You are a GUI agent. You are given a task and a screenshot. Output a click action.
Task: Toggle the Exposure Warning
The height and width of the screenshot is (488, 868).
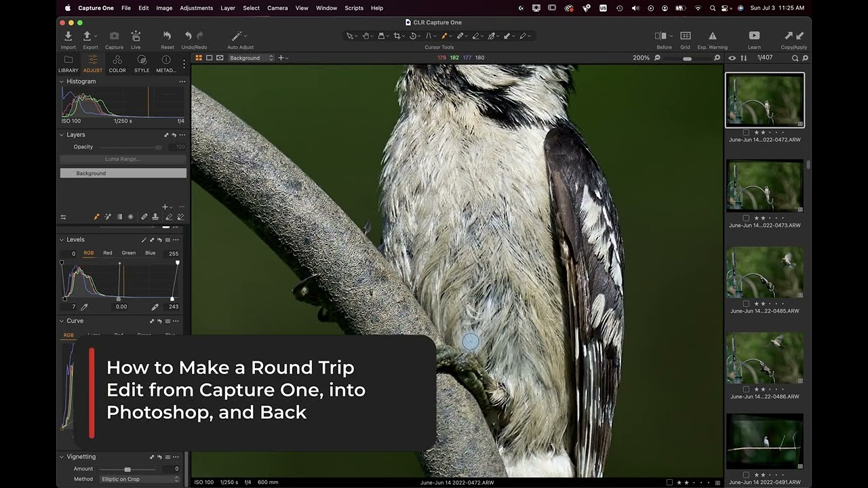click(712, 36)
